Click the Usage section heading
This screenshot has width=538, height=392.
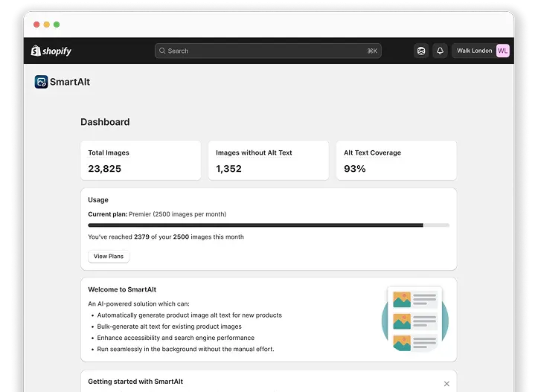(x=98, y=200)
